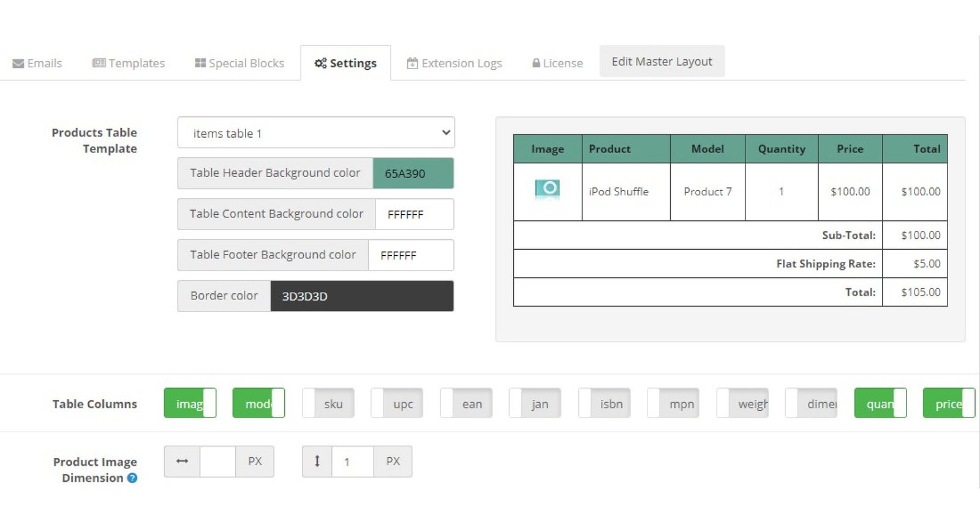Disable the quantity column toggle
Viewport: 980px width, 524px height.
tap(880, 403)
